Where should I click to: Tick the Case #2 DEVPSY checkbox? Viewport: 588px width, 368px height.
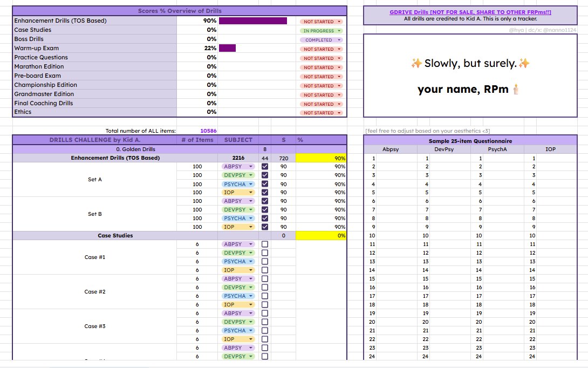pyautogui.click(x=265, y=287)
